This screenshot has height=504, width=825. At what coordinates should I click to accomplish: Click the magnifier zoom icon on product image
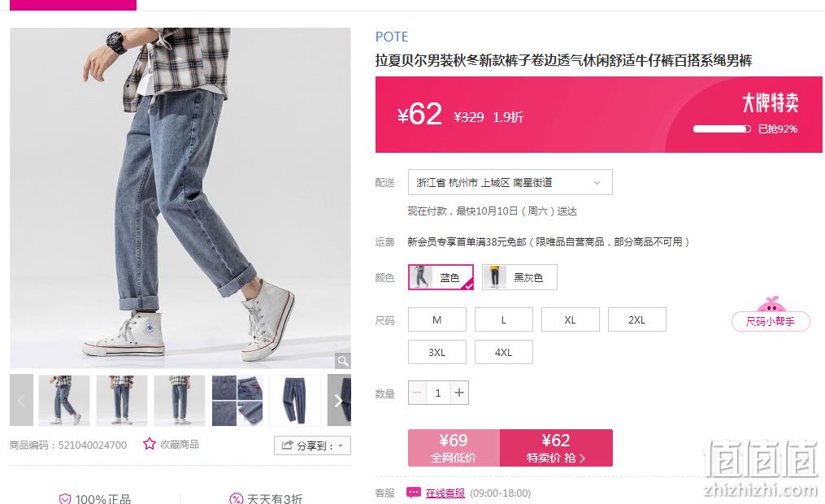tap(343, 360)
